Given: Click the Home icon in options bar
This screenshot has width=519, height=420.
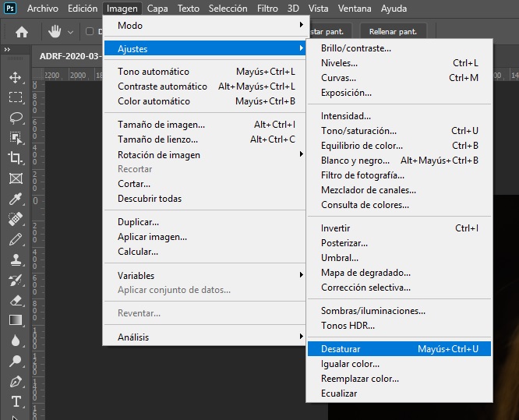Looking at the screenshot, I should [22, 32].
